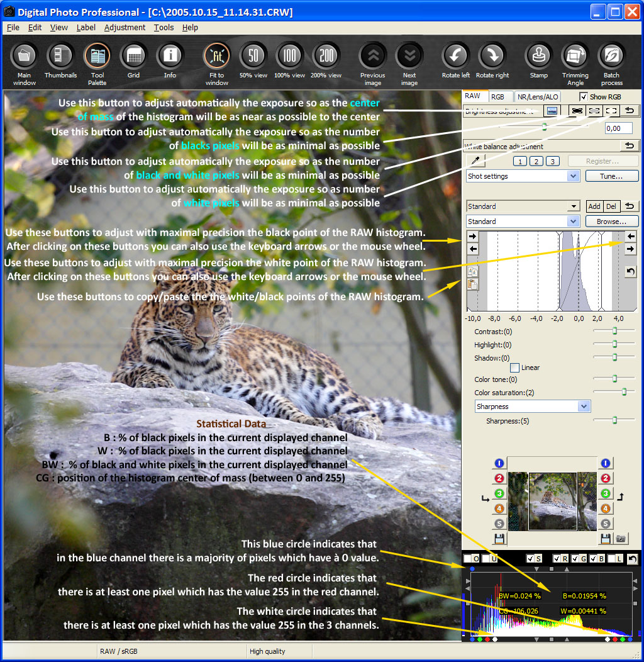Image resolution: width=644 pixels, height=662 pixels.
Task: Switch to Thumbnails view
Action: coord(61,61)
